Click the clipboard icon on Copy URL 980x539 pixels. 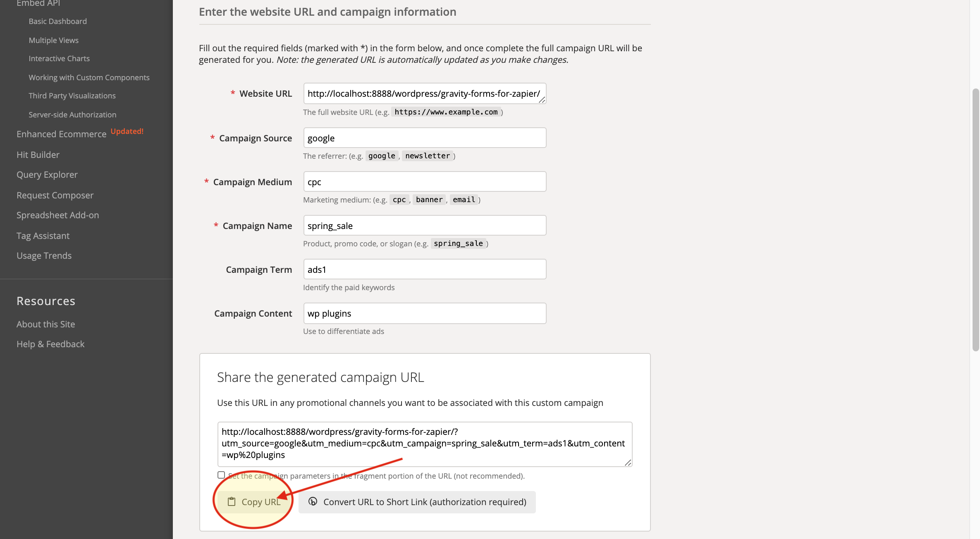[232, 501]
